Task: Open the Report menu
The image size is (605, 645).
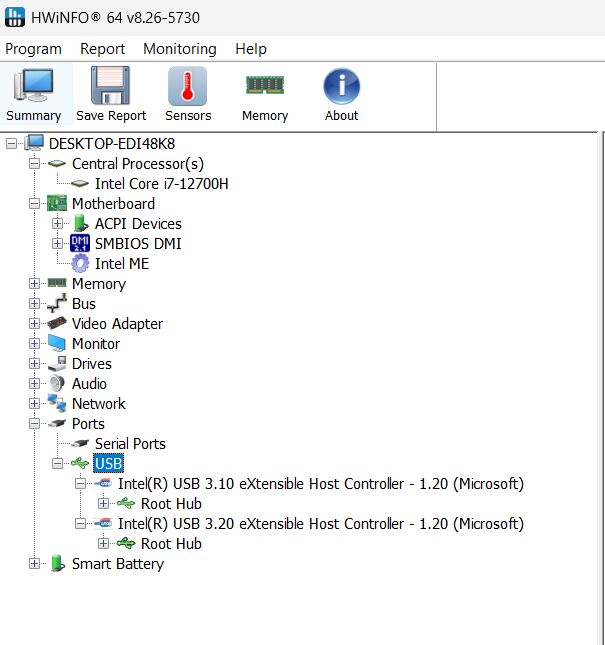Action: pyautogui.click(x=102, y=49)
